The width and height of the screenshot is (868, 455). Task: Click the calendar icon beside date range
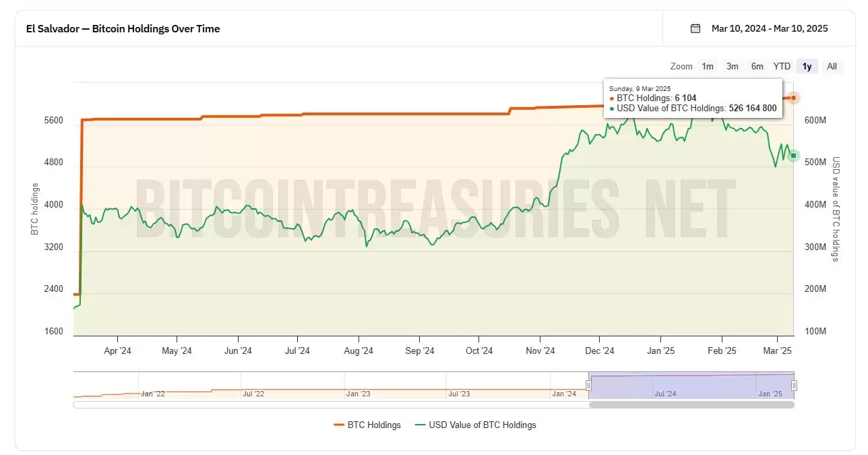[x=695, y=28]
